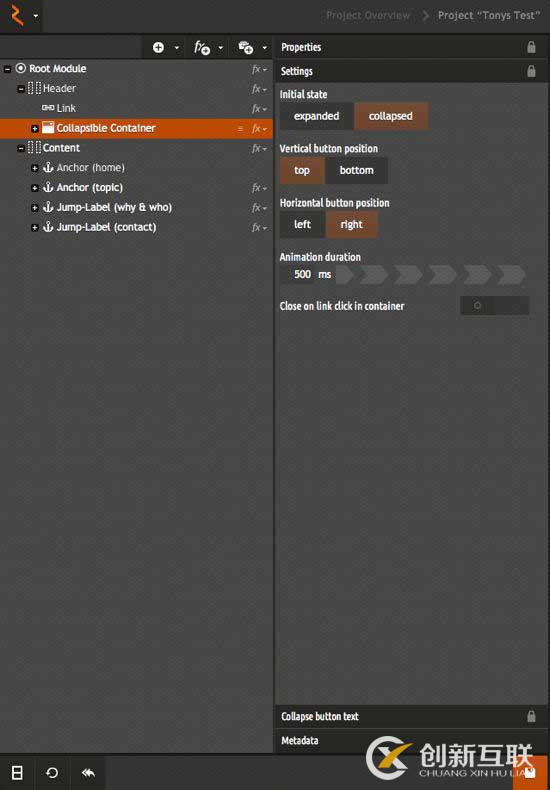Click drag handle on Collapsible Container row
The width and height of the screenshot is (550, 790).
point(240,129)
